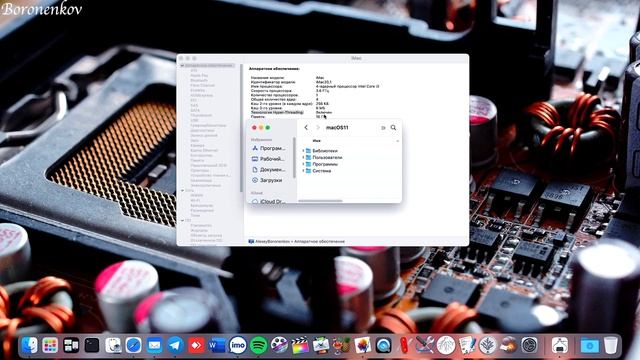This screenshot has width=640, height=360.
Task: Collapse the ПО section in sidebar
Action: (182, 220)
